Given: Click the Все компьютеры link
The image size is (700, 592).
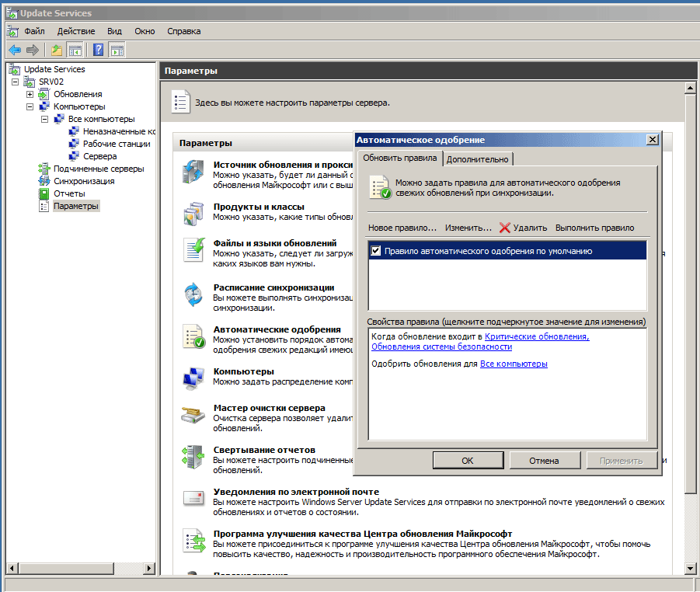Looking at the screenshot, I should (x=514, y=364).
